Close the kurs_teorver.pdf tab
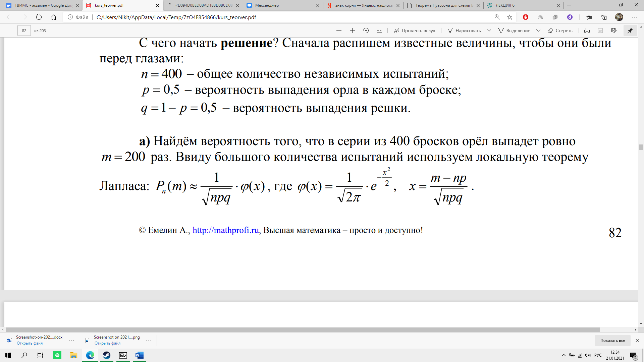Viewport: 644px width, 362px height. point(158,5)
